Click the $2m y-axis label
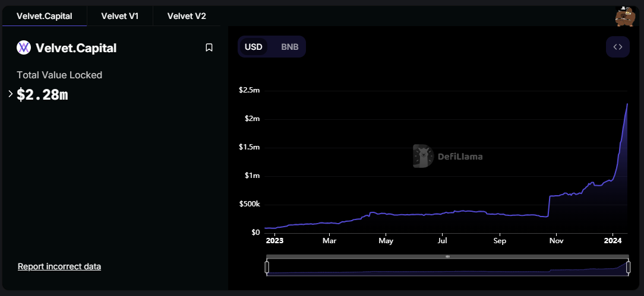 (252, 119)
